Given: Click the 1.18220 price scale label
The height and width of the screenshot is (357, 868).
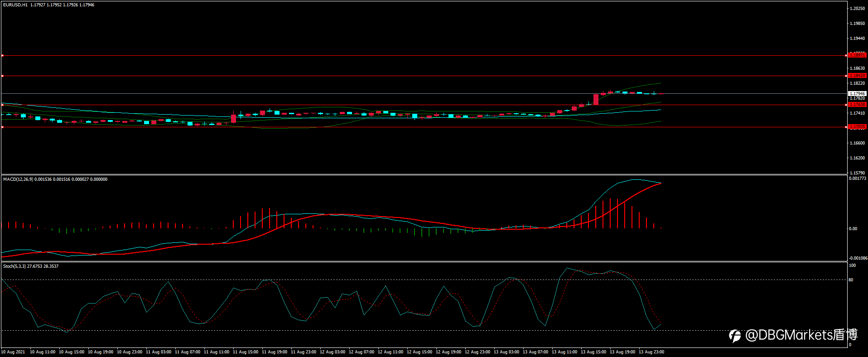Looking at the screenshot, I should pyautogui.click(x=857, y=83).
